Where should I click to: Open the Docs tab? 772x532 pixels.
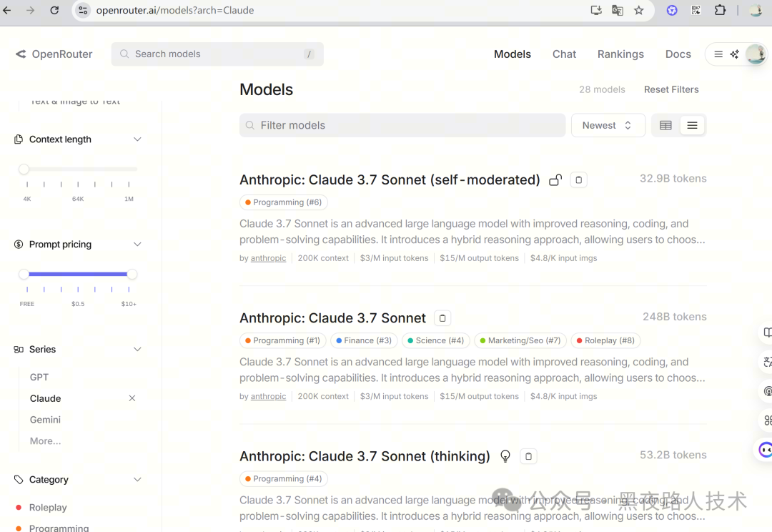pos(678,54)
